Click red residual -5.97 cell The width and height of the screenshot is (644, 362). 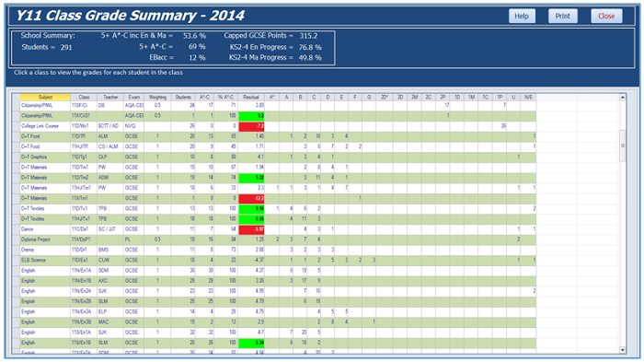[x=251, y=229]
